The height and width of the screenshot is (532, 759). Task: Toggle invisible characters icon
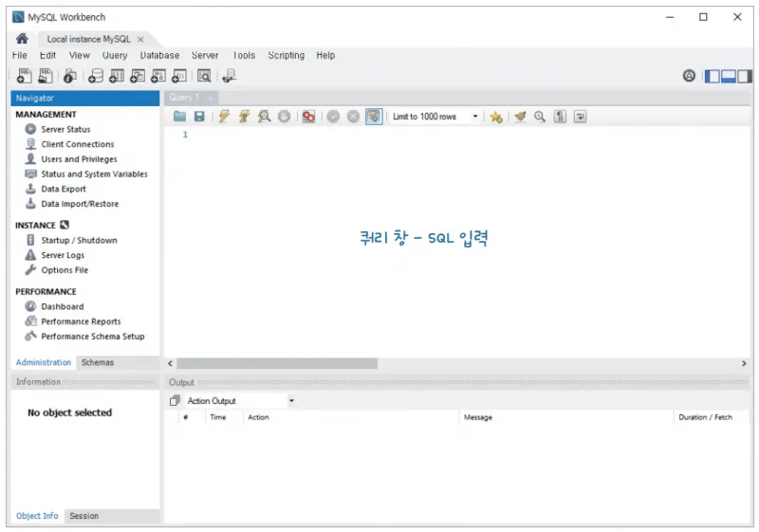tap(560, 116)
